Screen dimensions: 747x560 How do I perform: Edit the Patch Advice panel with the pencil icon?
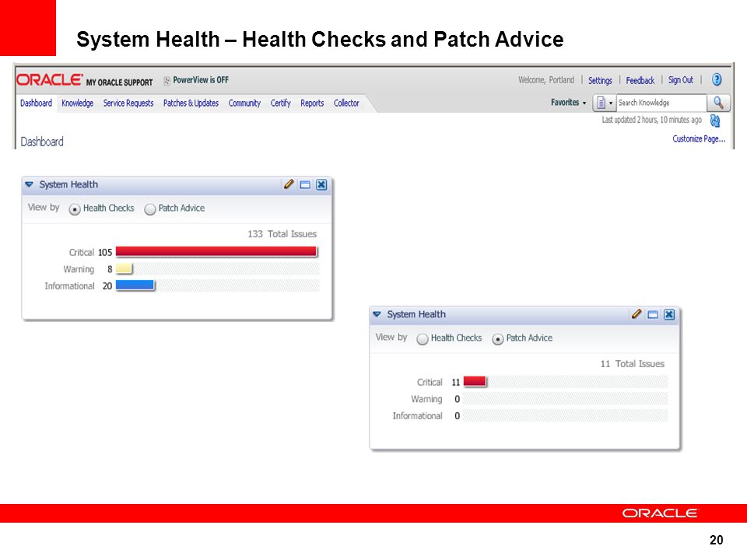637,314
